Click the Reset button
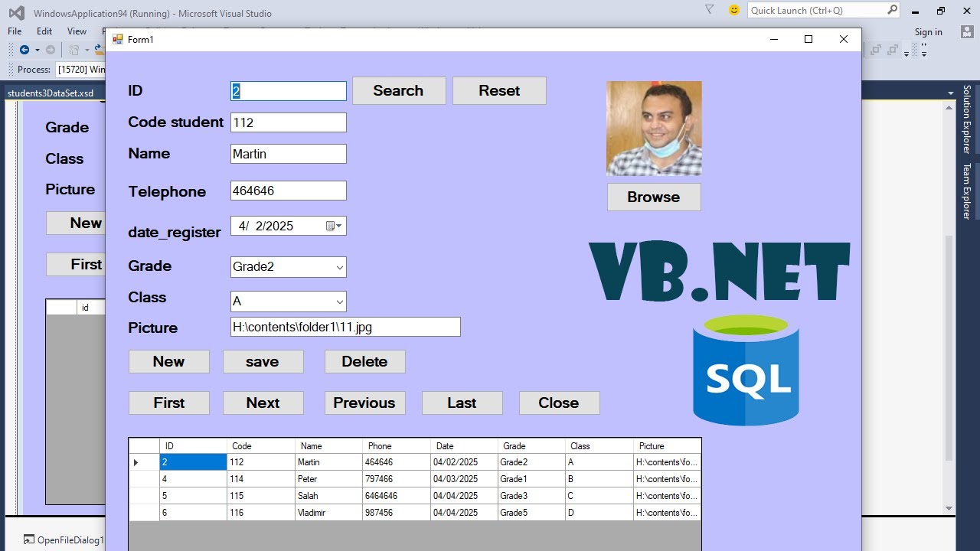This screenshot has width=980, height=551. pos(499,90)
